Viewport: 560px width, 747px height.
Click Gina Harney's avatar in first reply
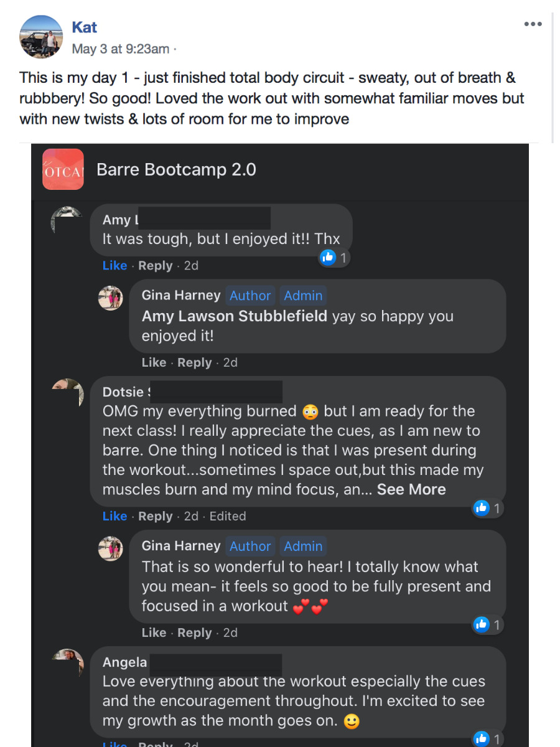click(111, 298)
